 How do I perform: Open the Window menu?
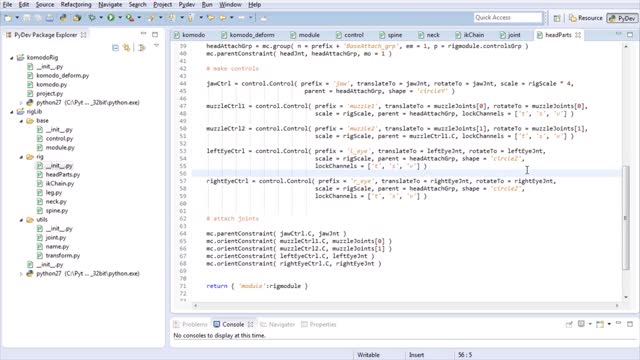pos(230,5)
